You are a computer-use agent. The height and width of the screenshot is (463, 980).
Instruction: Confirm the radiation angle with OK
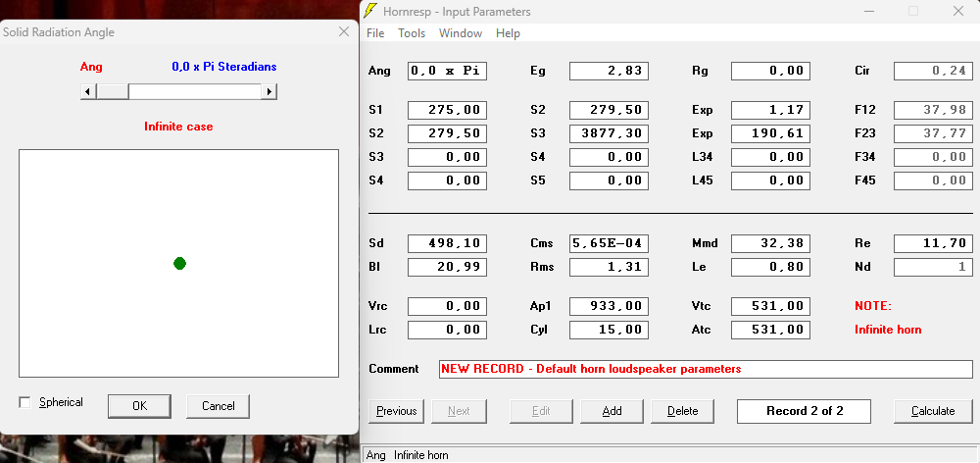(139, 406)
